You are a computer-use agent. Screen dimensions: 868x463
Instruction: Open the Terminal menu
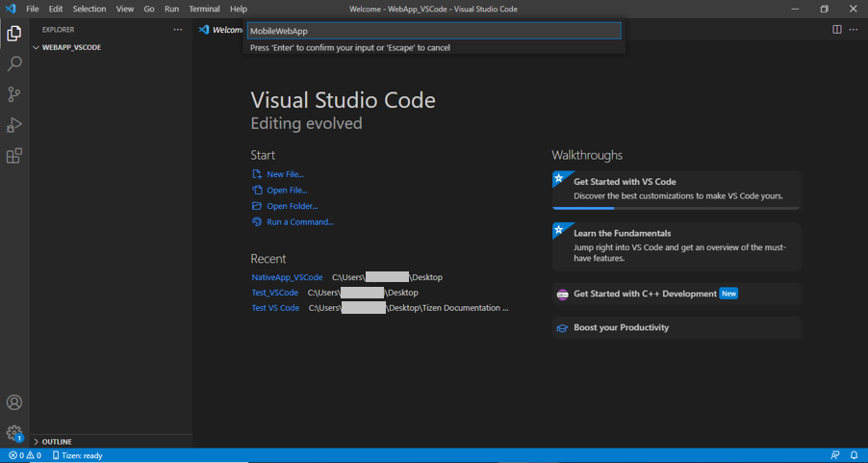point(204,9)
